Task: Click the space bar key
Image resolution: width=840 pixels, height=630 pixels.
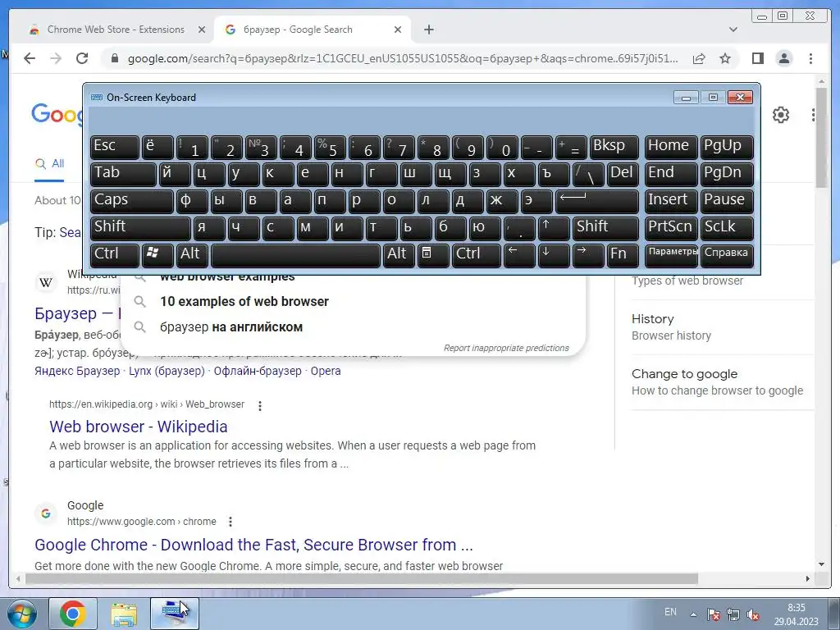Action: click(x=295, y=254)
